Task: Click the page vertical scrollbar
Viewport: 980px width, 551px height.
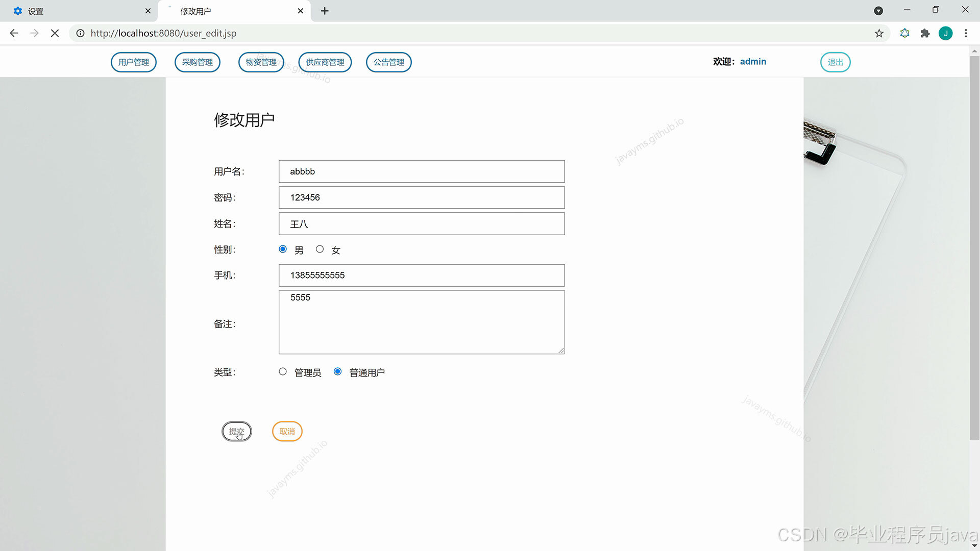Action: [974, 248]
